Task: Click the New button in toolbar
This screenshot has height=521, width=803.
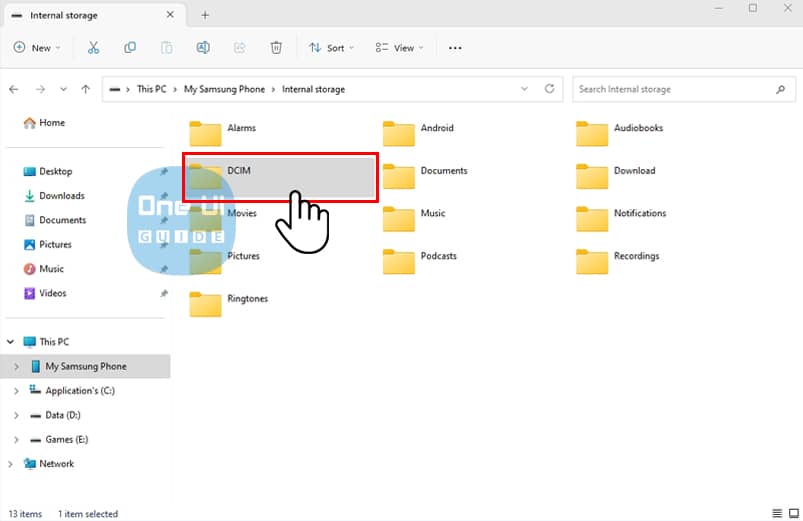Action: click(x=37, y=47)
